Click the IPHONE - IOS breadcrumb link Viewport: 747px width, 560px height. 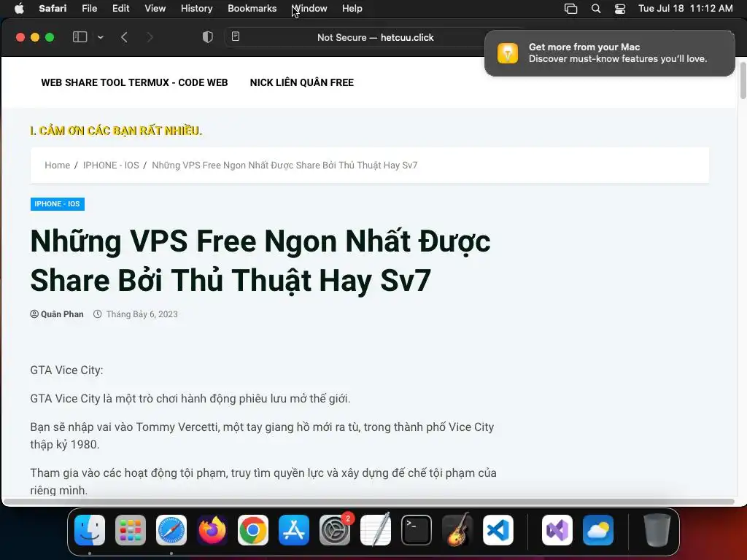(111, 166)
